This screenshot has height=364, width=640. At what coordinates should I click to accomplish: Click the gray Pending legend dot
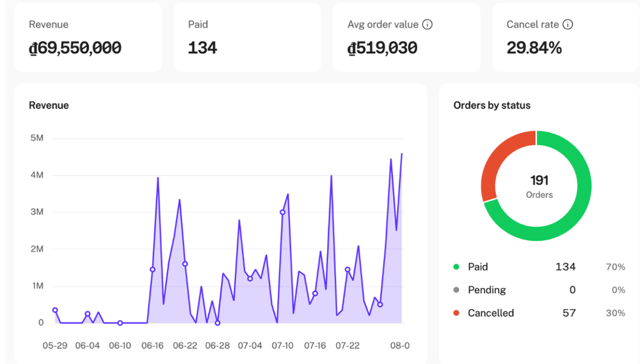[456, 290]
